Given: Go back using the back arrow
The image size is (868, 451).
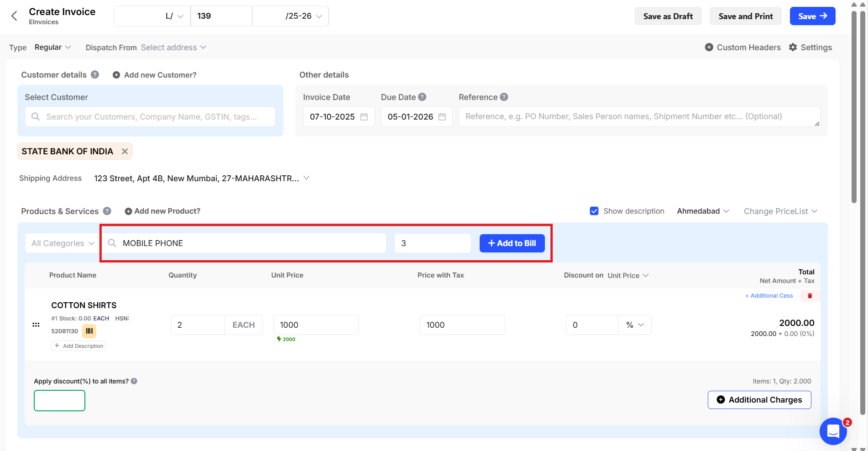Looking at the screenshot, I should point(14,16).
